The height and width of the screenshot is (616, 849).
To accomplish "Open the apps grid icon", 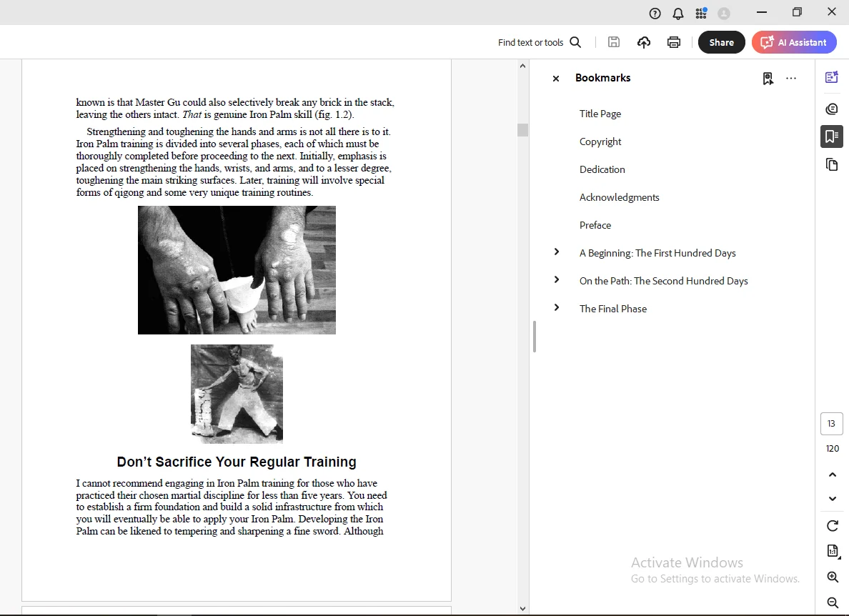I will pyautogui.click(x=700, y=13).
